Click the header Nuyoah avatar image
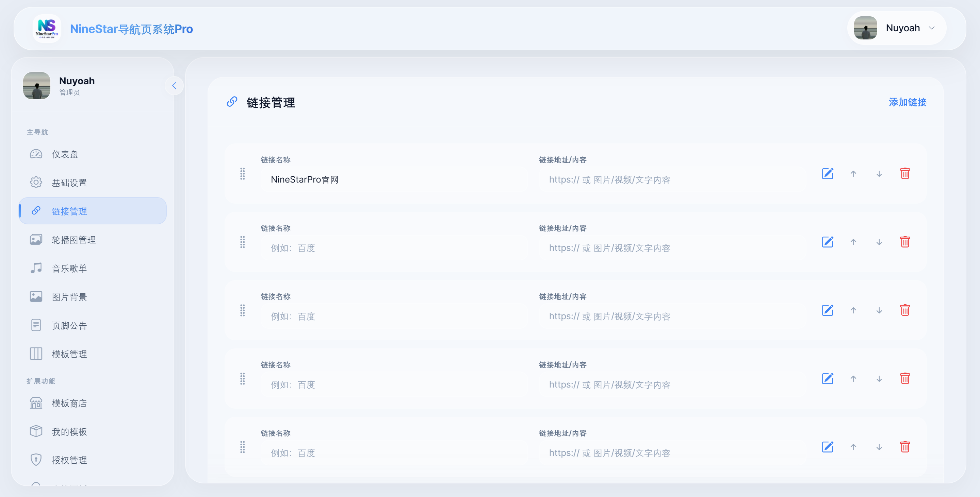The width and height of the screenshot is (980, 497). point(865,28)
